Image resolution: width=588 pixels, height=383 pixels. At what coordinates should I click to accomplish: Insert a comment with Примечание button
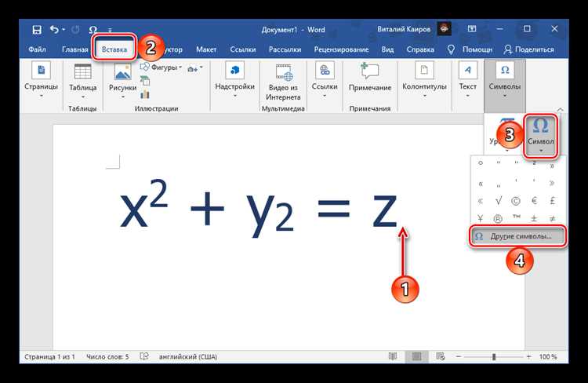coord(370,78)
